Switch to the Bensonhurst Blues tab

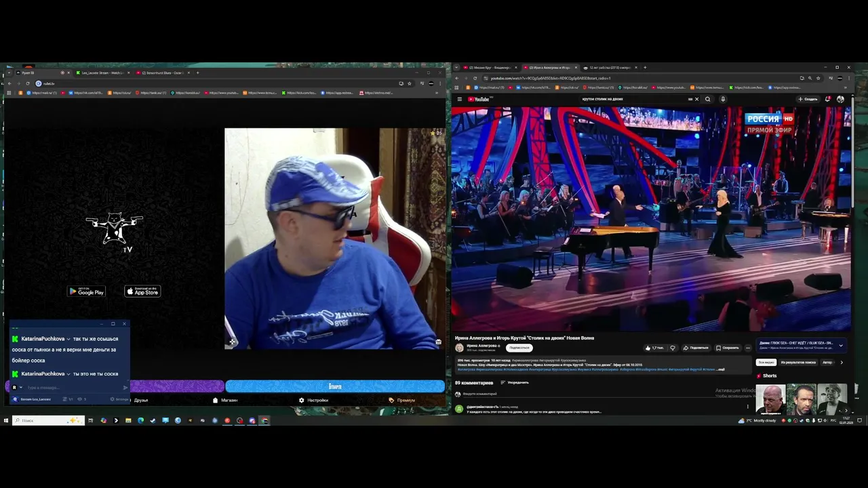163,73
